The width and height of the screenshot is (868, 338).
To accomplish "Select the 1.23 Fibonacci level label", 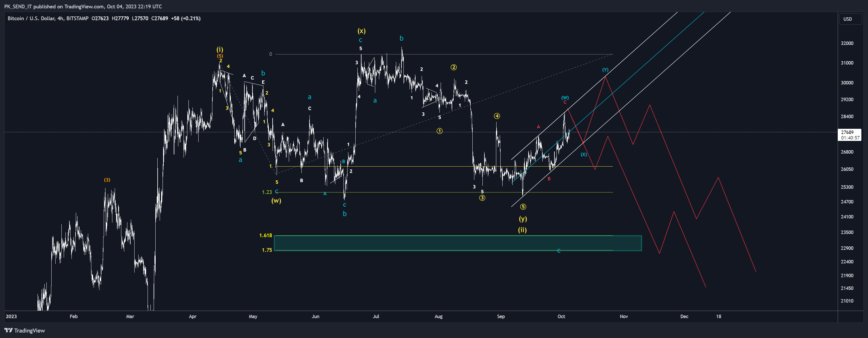I will tap(267, 192).
